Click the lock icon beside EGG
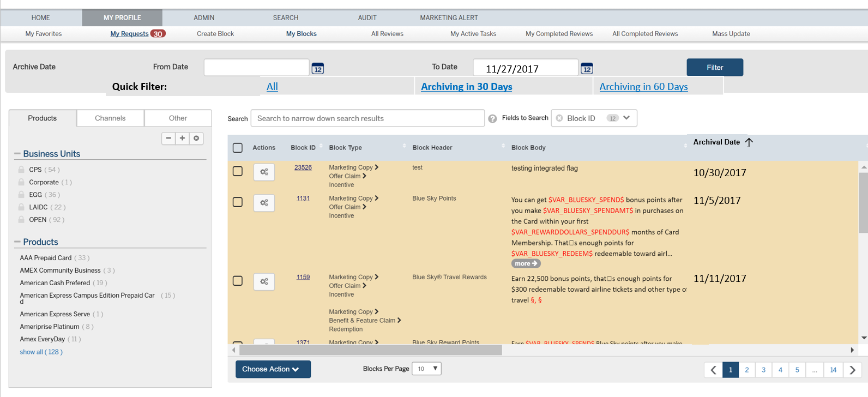Image resolution: width=868 pixels, height=397 pixels. pyautogui.click(x=22, y=195)
